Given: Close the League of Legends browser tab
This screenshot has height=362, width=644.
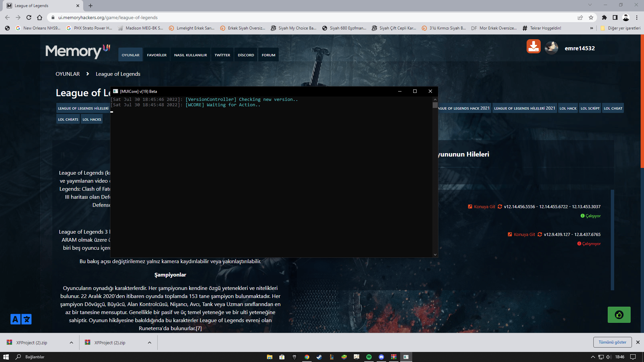Looking at the screenshot, I should point(78,6).
